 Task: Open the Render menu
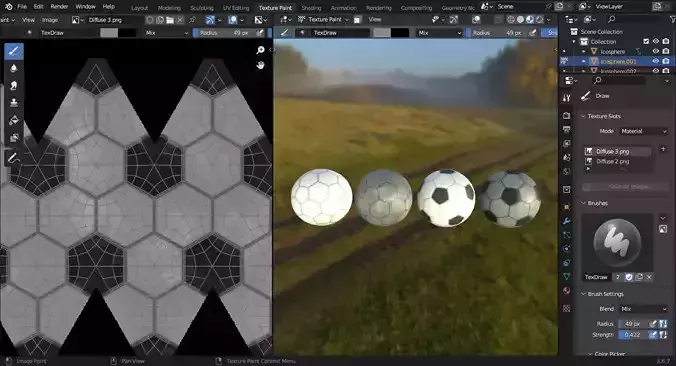point(59,6)
